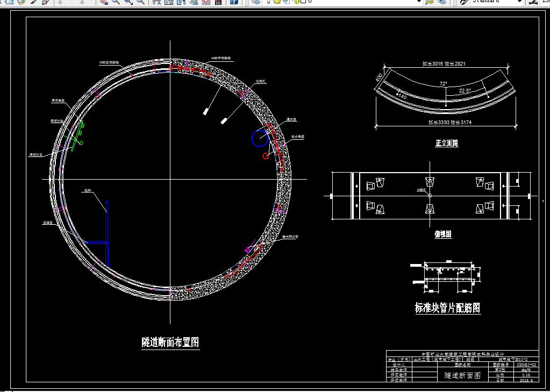The width and height of the screenshot is (550, 392).
Task: Expand the Standard text style dropdown
Action: click(519, 2)
